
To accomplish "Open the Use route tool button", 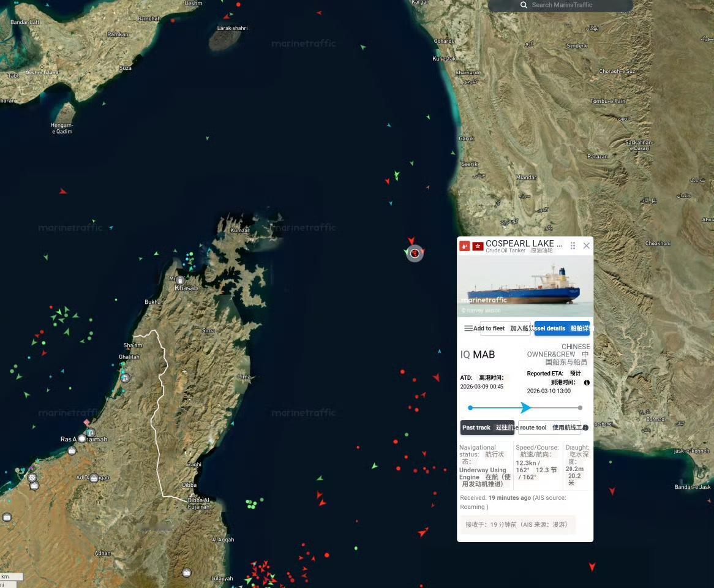I will pos(549,428).
